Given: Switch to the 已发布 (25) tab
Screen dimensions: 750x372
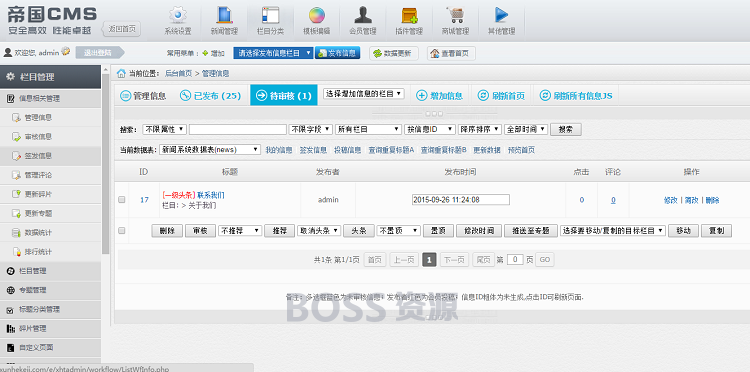Looking at the screenshot, I should click(210, 95).
